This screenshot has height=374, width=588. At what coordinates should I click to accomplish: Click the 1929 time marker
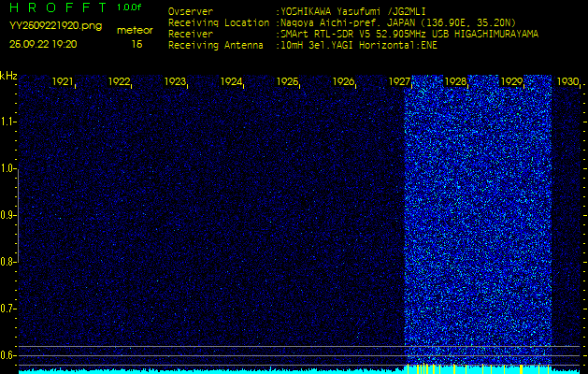(511, 81)
